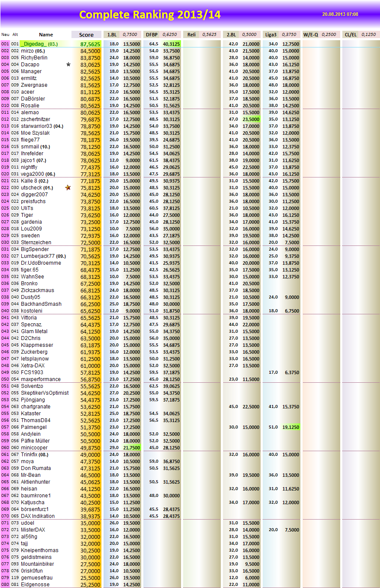Click the green highlighted value 21,7500

click(x=131, y=448)
